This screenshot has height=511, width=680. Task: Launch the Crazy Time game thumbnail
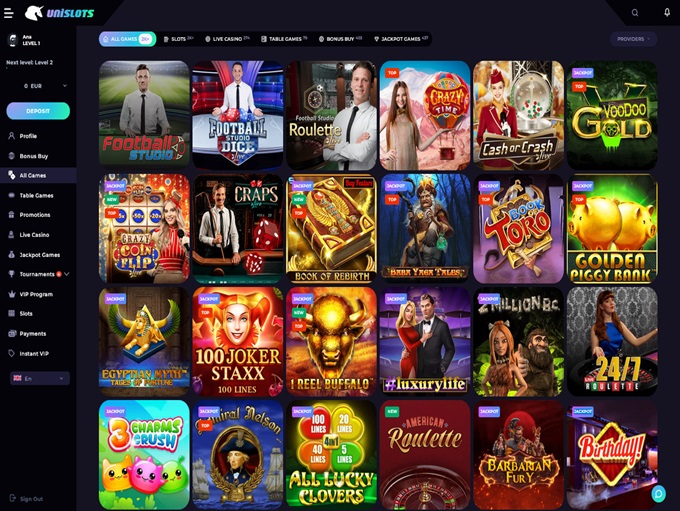coord(425,115)
